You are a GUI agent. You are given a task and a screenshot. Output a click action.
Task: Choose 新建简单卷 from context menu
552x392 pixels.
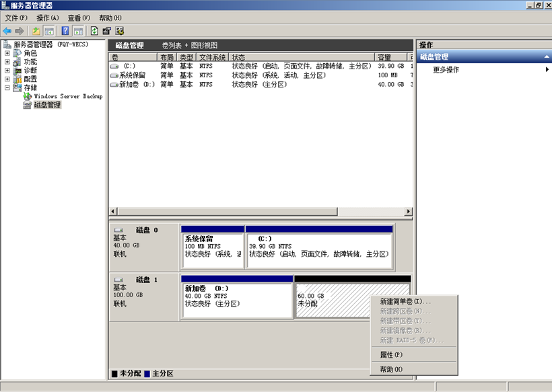tap(405, 302)
